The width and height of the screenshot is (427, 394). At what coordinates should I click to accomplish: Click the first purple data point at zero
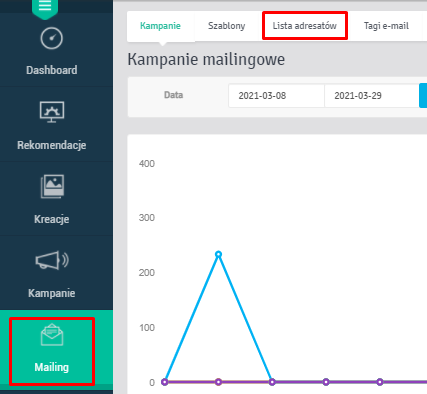pos(164,382)
